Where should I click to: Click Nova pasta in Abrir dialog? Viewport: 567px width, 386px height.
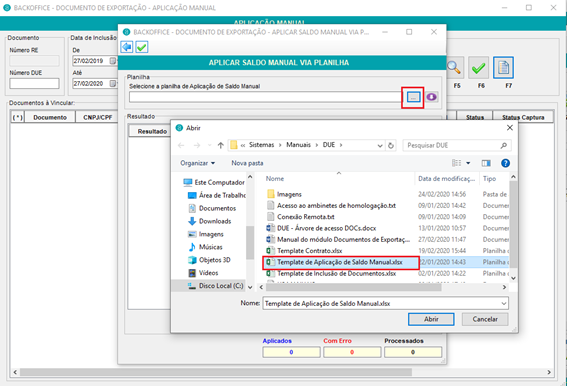click(247, 163)
